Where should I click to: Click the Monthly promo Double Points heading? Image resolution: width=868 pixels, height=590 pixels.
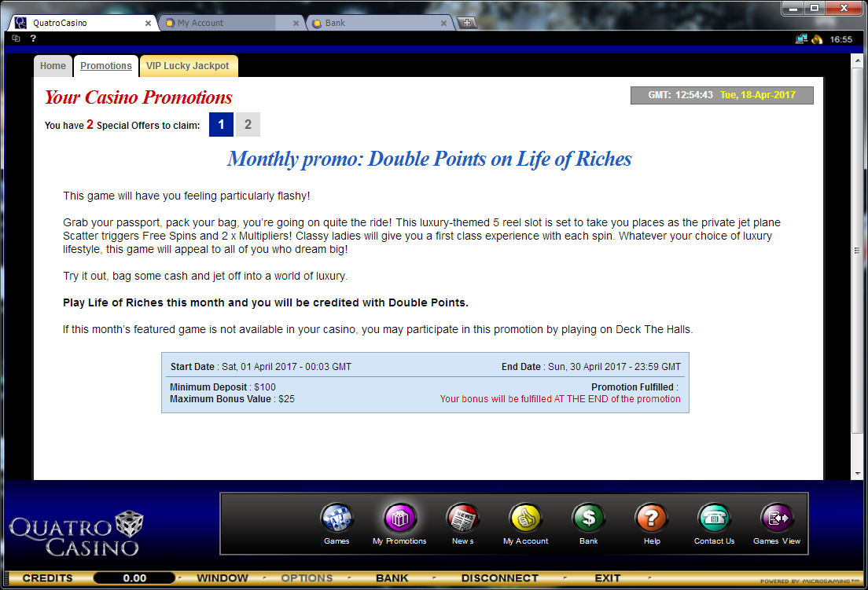pyautogui.click(x=429, y=159)
